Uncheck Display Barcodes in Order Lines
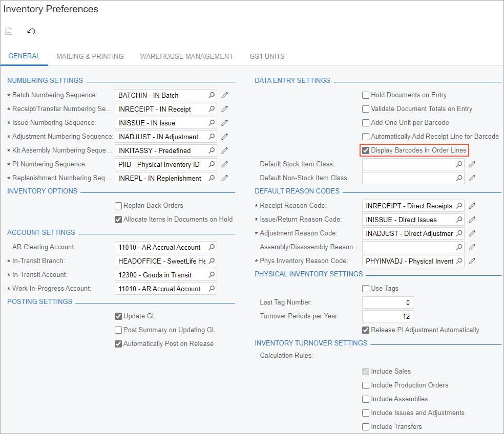The image size is (504, 434). (366, 150)
